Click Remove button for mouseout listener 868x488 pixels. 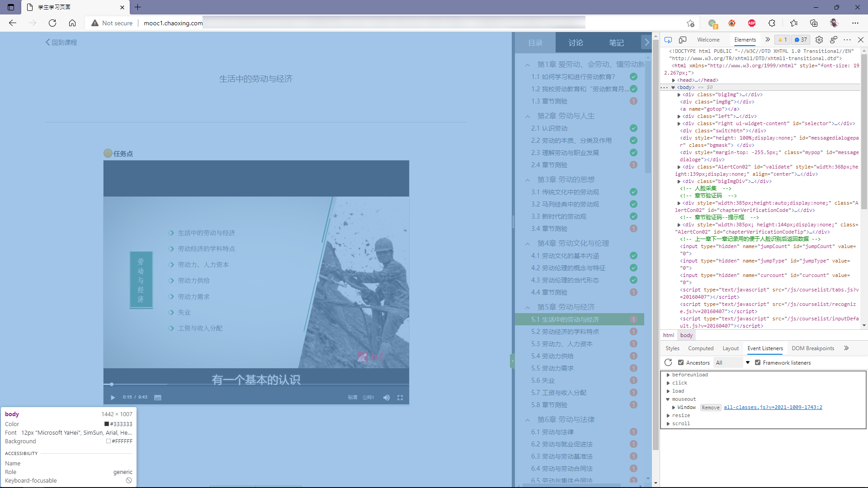click(710, 408)
